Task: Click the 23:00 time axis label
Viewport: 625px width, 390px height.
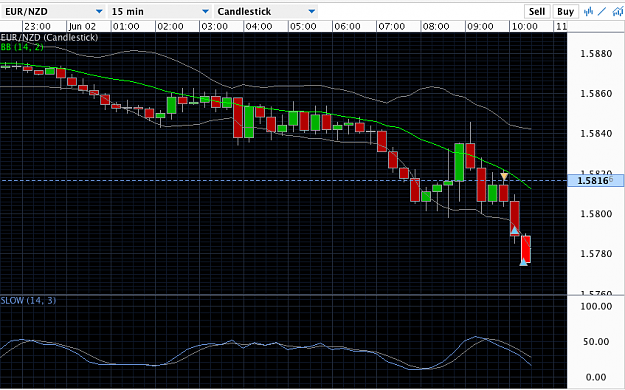Action: [37, 27]
